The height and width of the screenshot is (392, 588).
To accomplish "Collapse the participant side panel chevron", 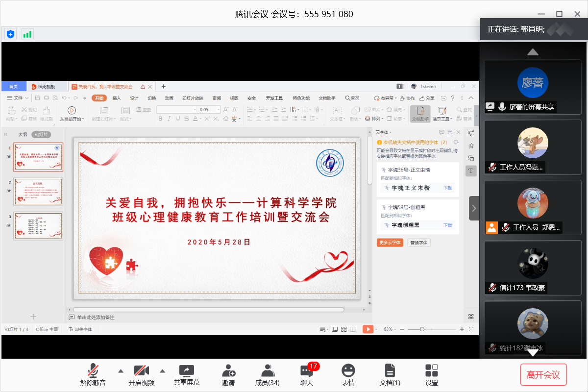I will (473, 208).
